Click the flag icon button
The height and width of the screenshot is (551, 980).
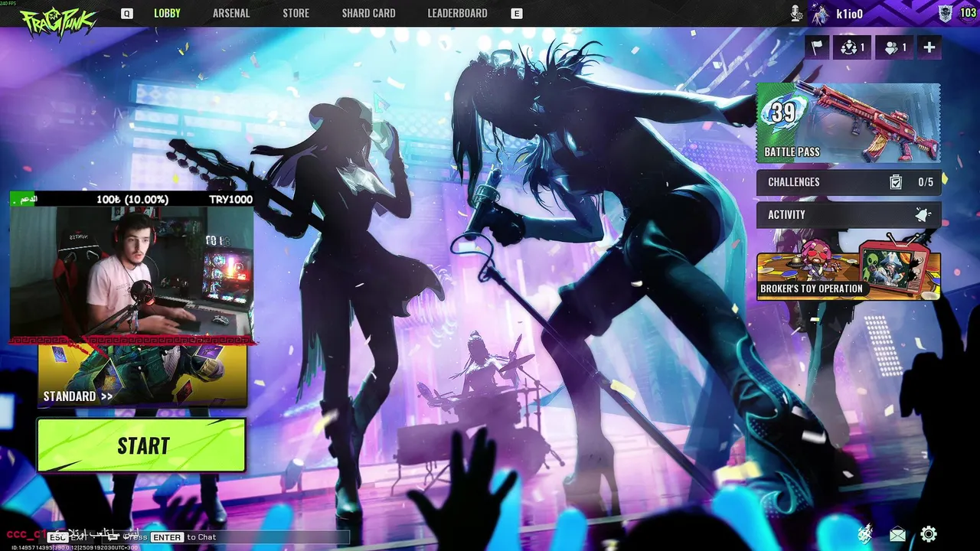click(817, 47)
